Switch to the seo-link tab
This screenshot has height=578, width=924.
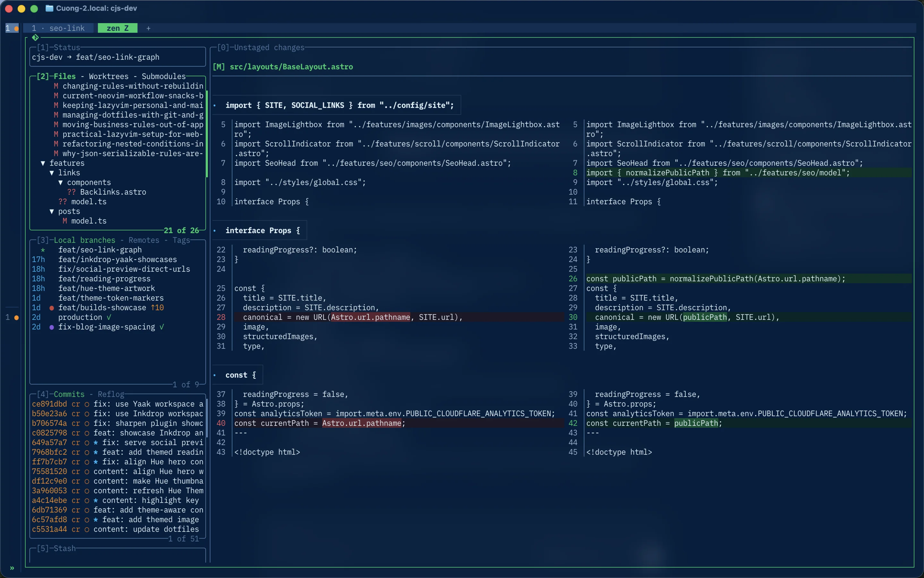tap(58, 28)
